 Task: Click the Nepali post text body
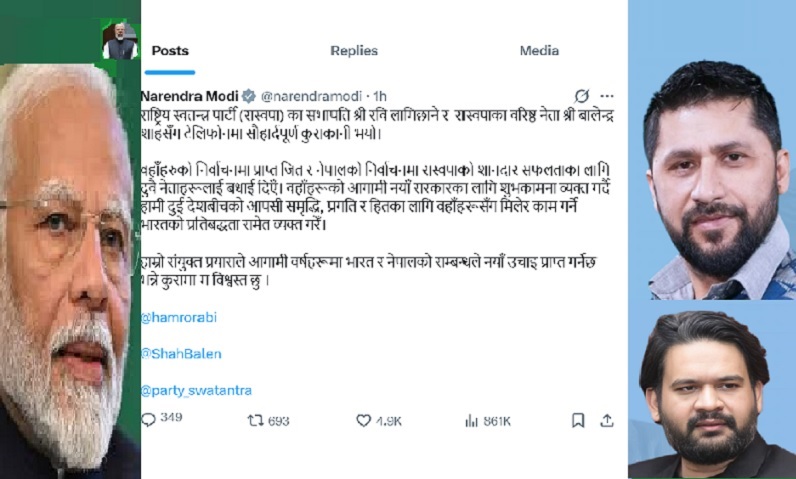pos(377,198)
